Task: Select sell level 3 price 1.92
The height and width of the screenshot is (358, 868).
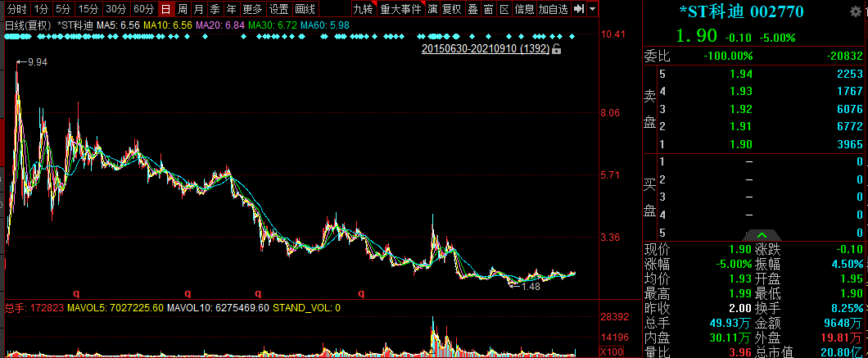Action: (x=741, y=109)
